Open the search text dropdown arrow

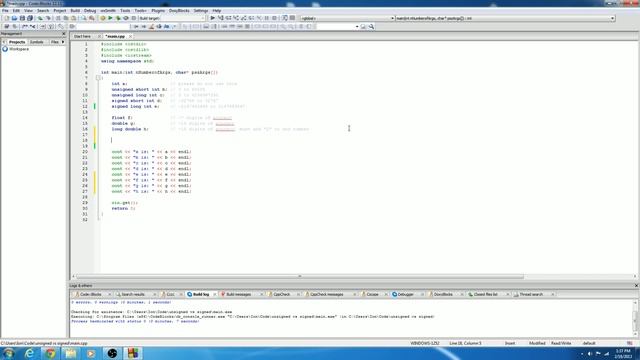click(357, 27)
